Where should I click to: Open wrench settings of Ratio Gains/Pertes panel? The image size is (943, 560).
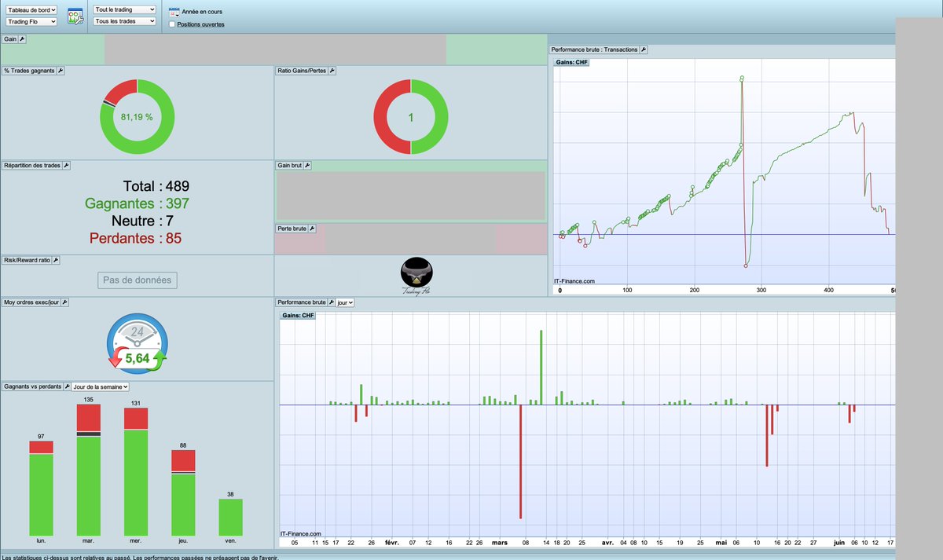[x=332, y=71]
